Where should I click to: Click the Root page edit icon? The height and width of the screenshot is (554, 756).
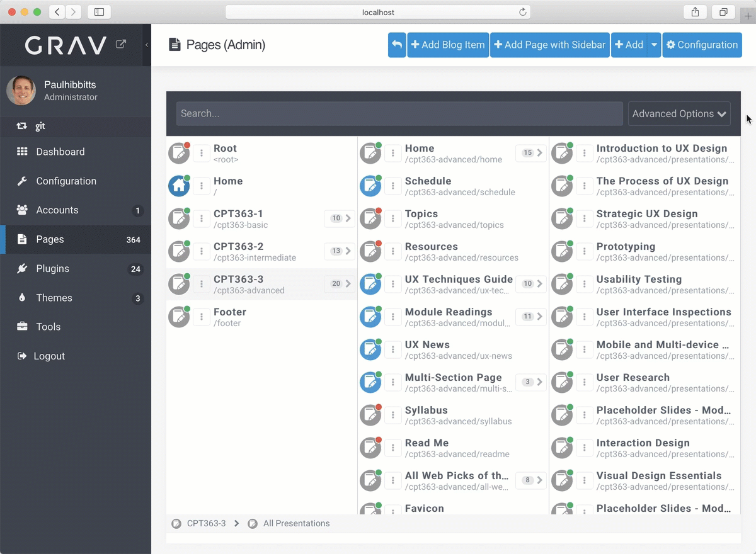click(x=179, y=154)
